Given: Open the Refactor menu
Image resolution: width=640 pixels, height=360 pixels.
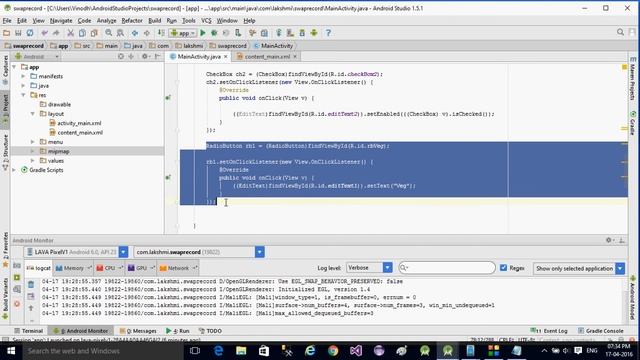Looking at the screenshot, I should point(132,20).
